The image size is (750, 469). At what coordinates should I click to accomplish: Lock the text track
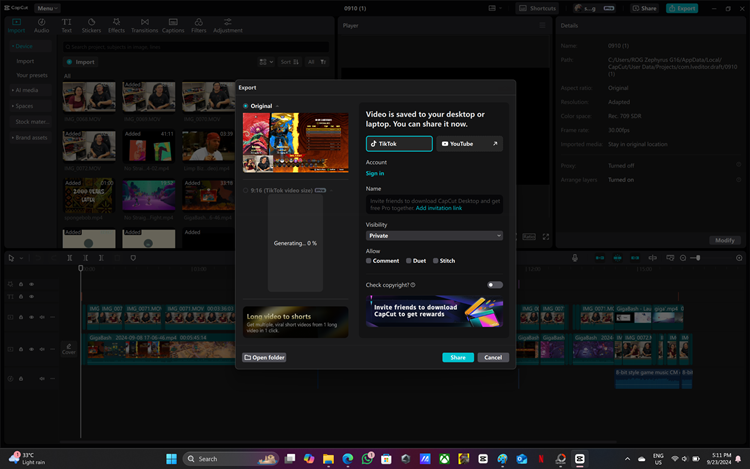pos(21,296)
